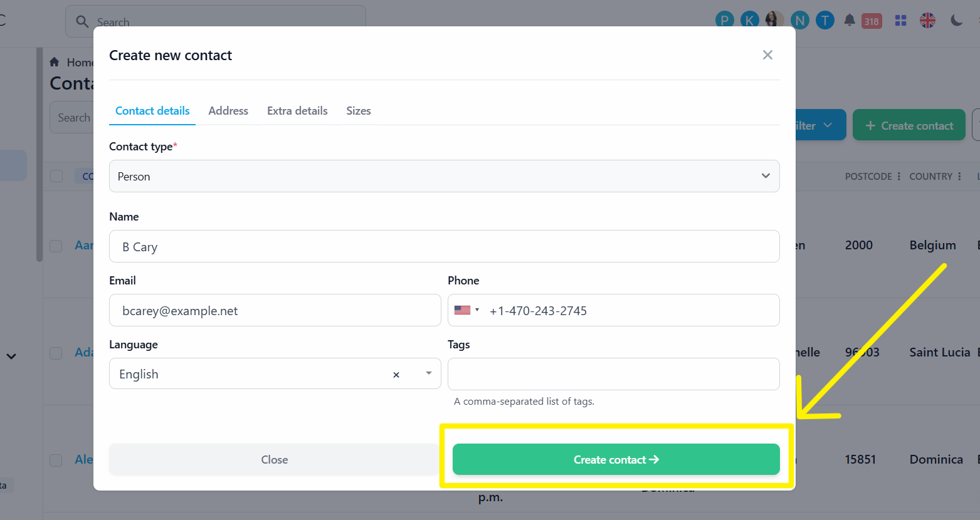This screenshot has width=980, height=520.
Task: Open the notifications bell icon
Action: click(850, 21)
